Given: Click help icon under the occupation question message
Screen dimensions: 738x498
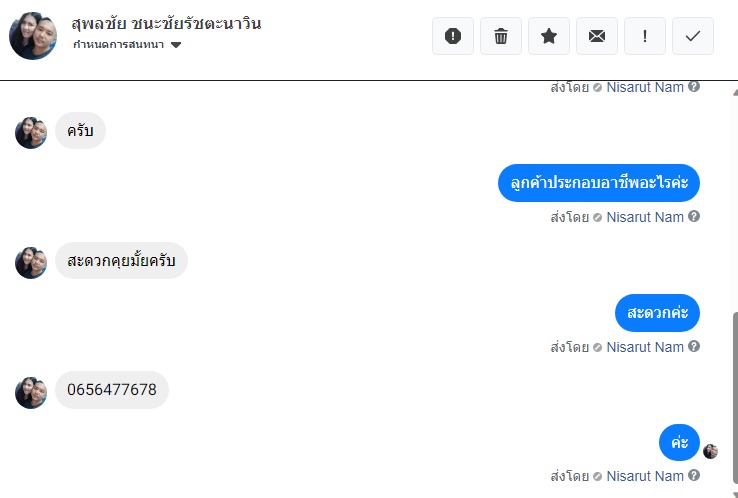Looking at the screenshot, I should pyautogui.click(x=694, y=217).
